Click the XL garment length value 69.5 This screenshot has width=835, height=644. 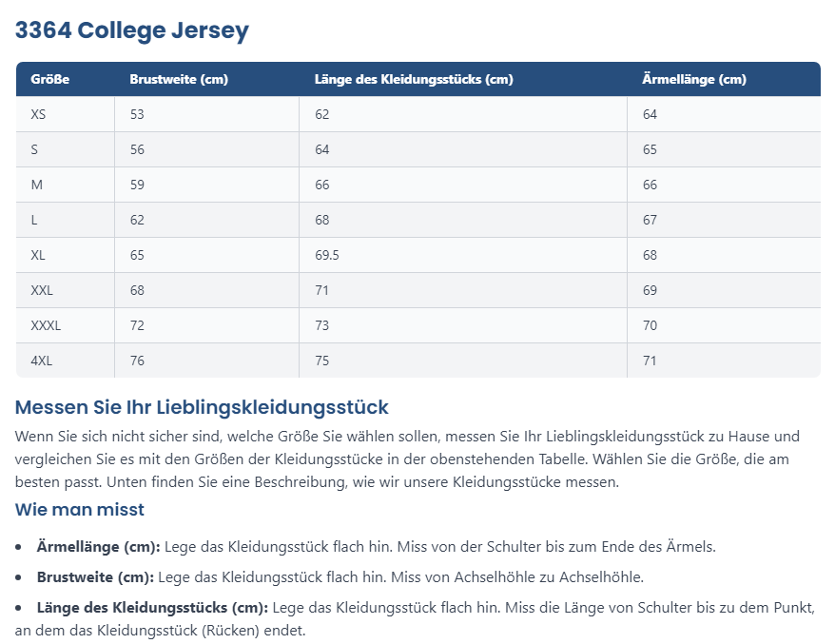pyautogui.click(x=328, y=255)
